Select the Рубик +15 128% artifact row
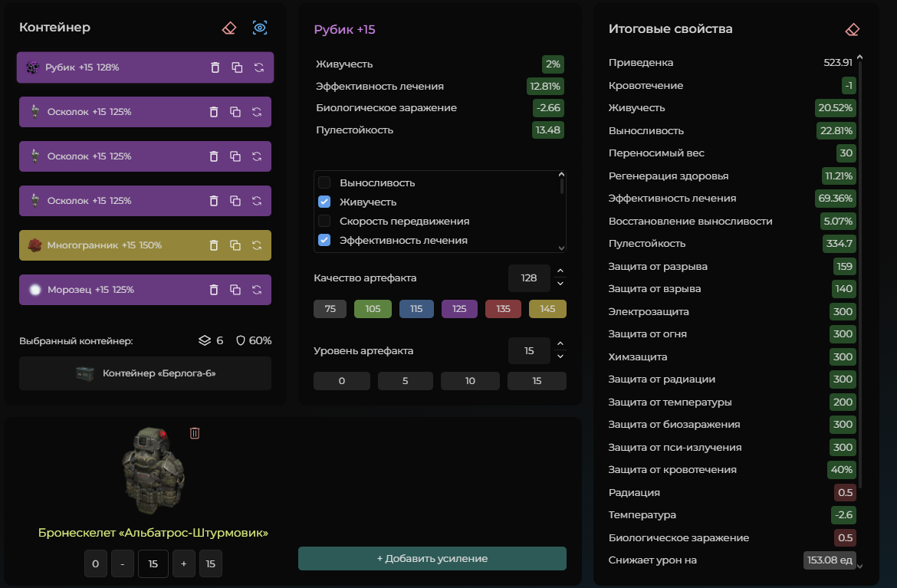 coord(146,67)
